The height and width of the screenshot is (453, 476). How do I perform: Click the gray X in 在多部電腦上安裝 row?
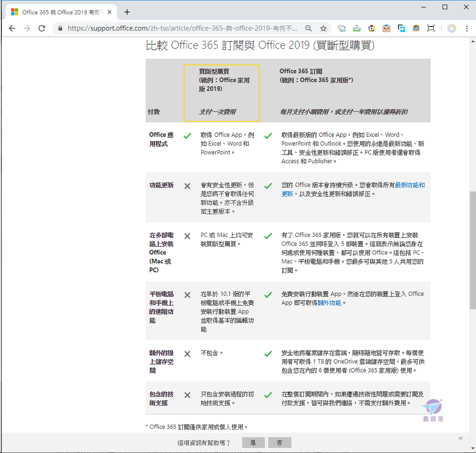point(187,236)
